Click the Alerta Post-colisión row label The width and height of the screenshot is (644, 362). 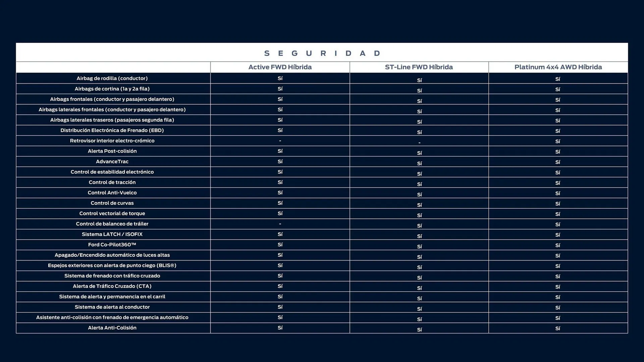[112, 151]
